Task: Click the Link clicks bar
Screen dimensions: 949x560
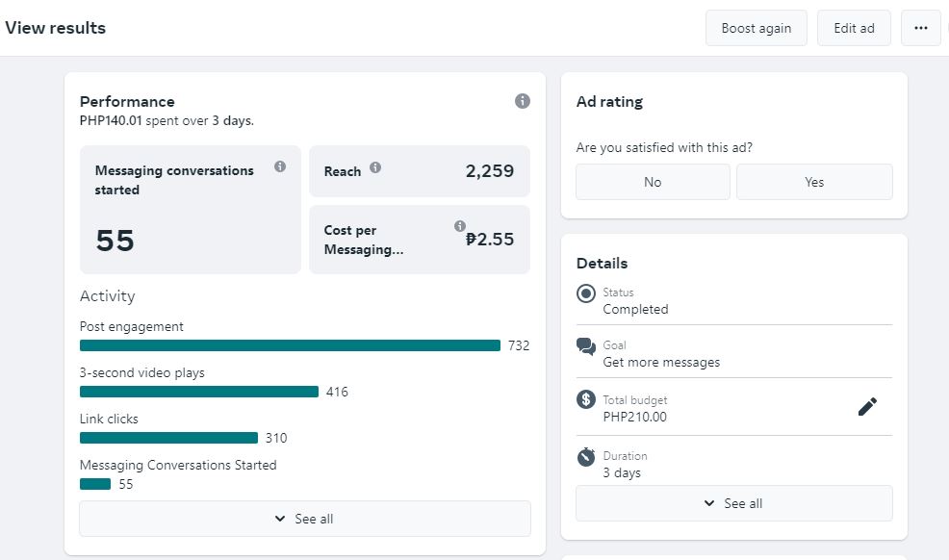Action: 168,438
